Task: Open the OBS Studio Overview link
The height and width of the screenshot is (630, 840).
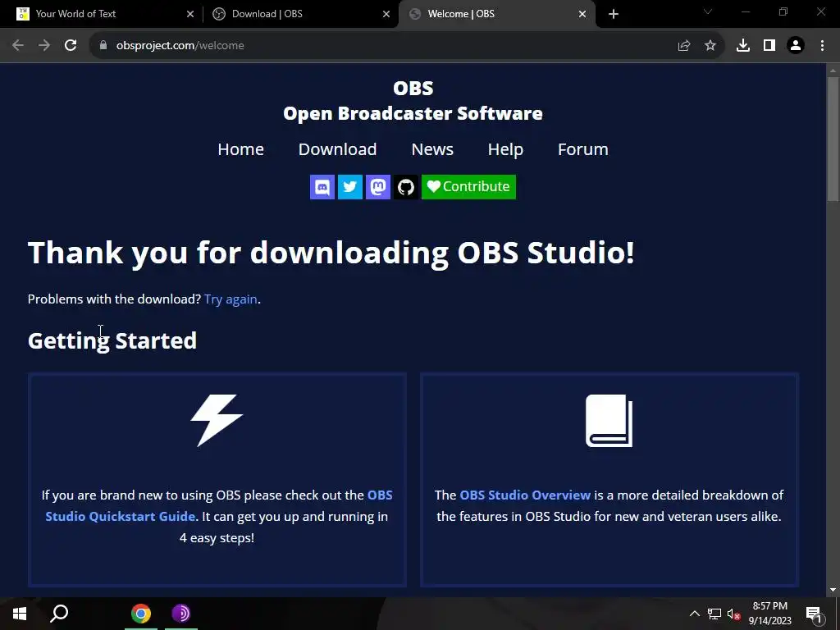Action: [x=525, y=495]
